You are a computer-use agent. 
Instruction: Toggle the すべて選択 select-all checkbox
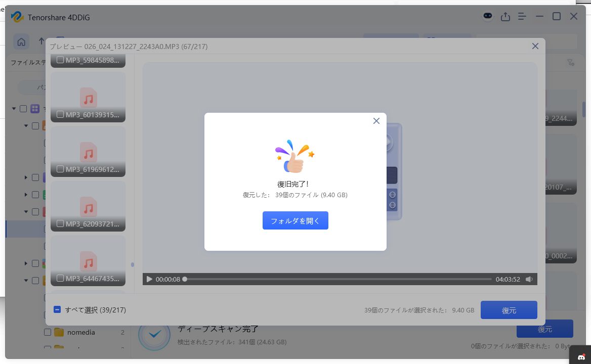point(57,309)
